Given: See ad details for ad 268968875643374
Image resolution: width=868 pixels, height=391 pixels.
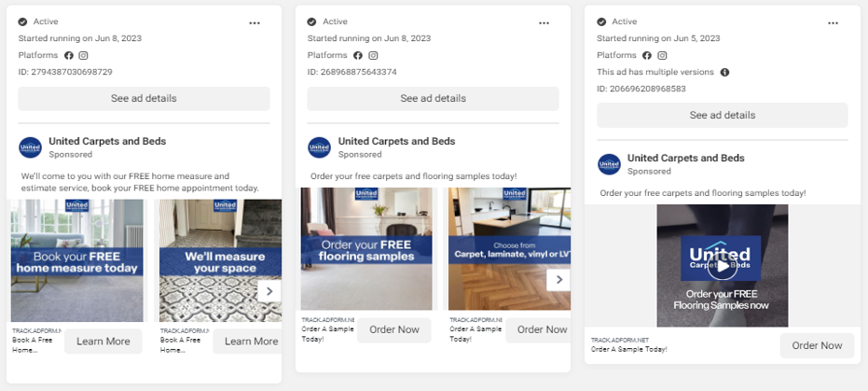Looking at the screenshot, I should coord(433,99).
